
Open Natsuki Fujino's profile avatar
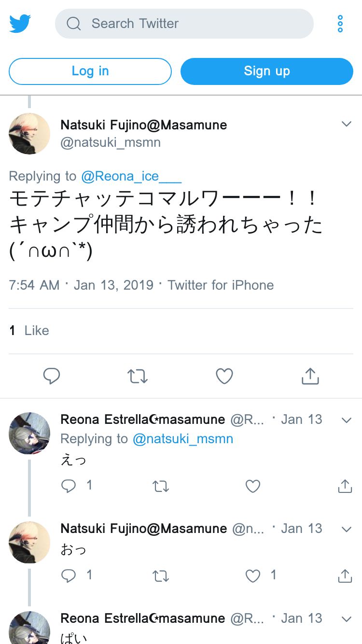click(x=29, y=134)
